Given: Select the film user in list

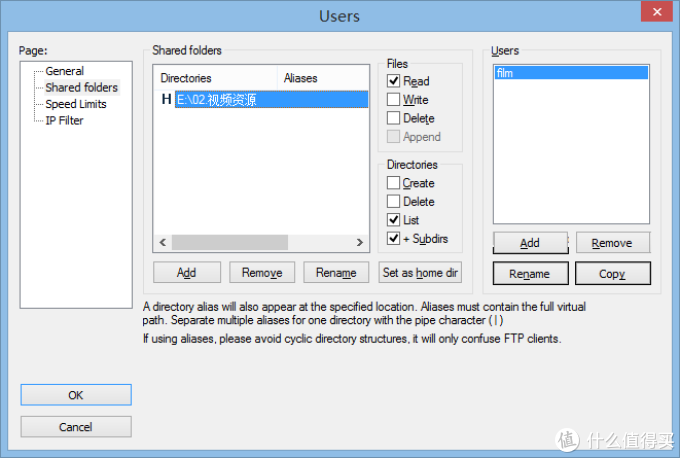Looking at the screenshot, I should click(570, 73).
